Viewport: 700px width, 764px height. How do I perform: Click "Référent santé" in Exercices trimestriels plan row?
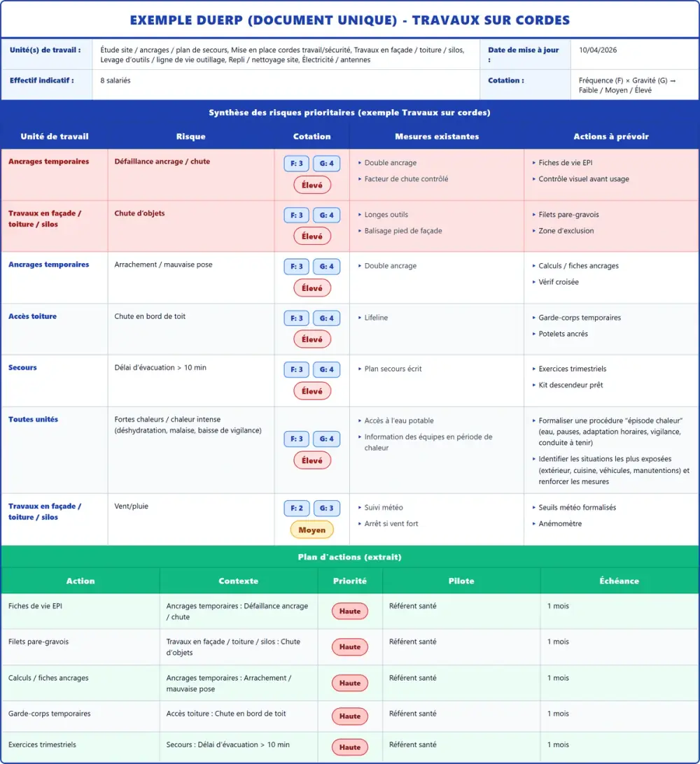click(x=412, y=744)
